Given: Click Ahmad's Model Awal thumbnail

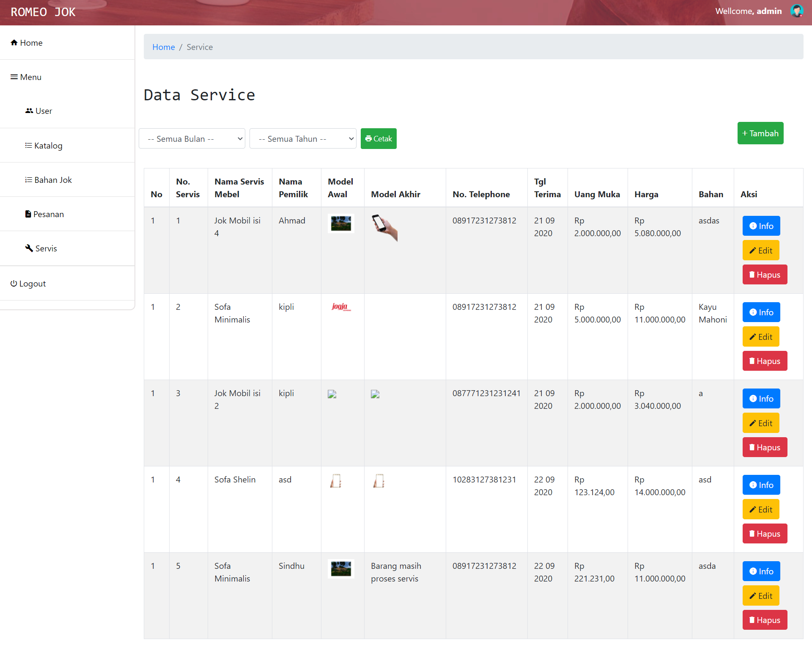Looking at the screenshot, I should [x=341, y=223].
